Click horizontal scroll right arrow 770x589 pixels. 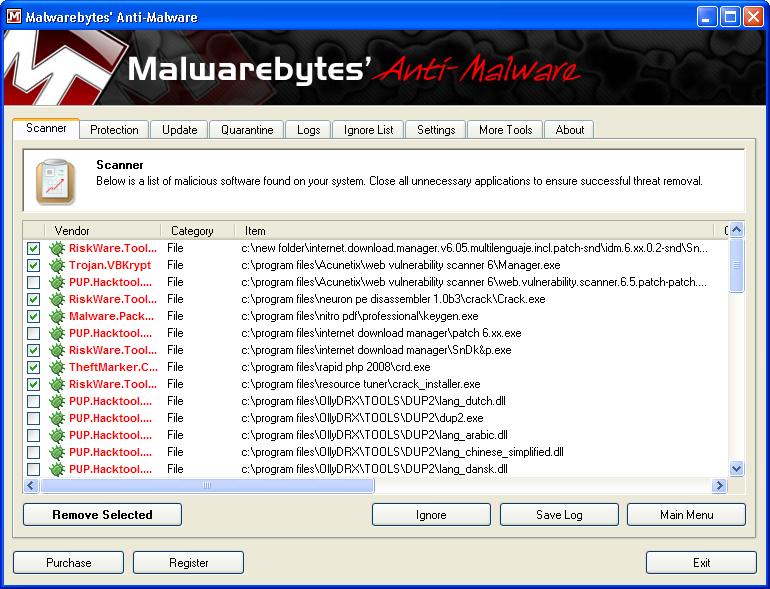[719, 486]
